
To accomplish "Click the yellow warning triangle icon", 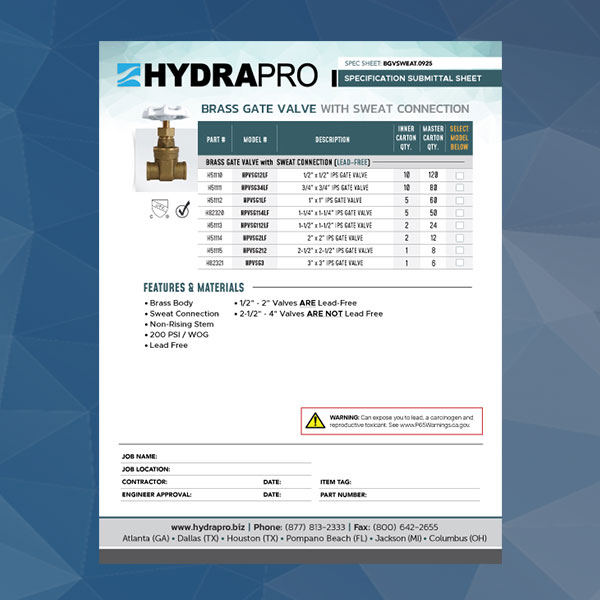I will click(x=315, y=421).
